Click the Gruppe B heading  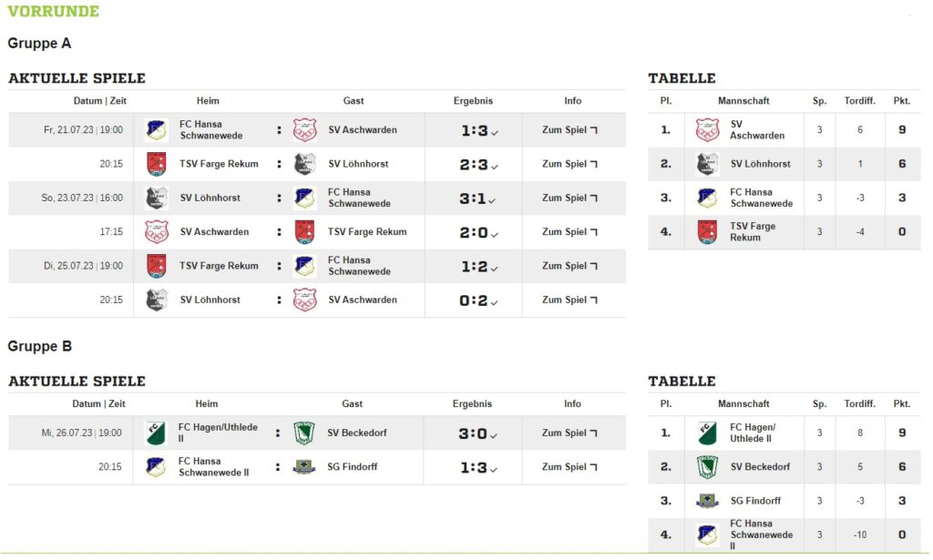[40, 346]
